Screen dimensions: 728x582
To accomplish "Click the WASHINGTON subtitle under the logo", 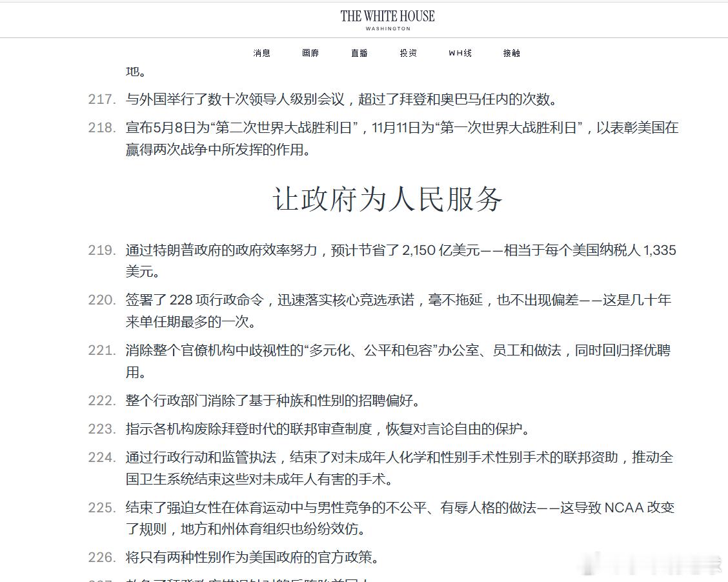I will coord(388,29).
